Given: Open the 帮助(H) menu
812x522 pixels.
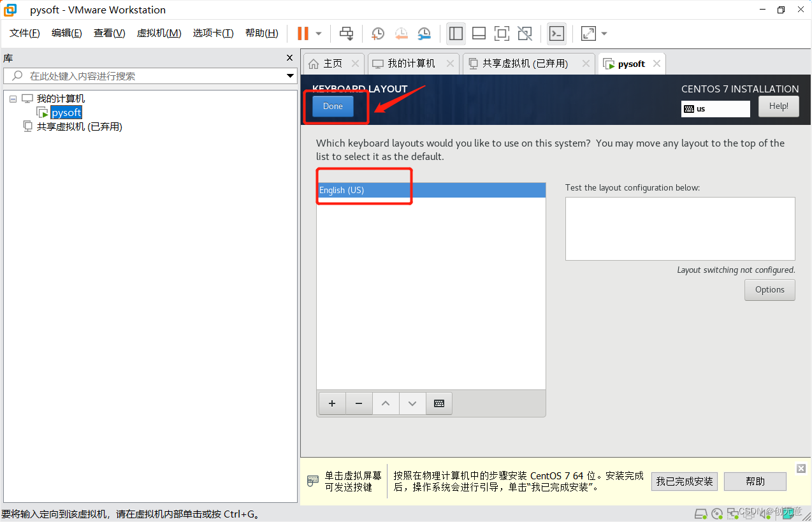Looking at the screenshot, I should click(262, 33).
